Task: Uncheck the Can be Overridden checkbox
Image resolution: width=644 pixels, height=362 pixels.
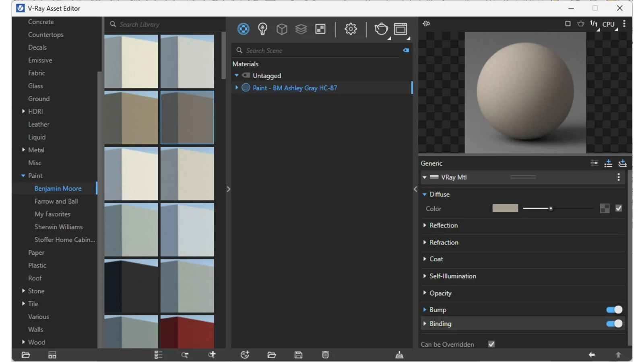Action: pyautogui.click(x=491, y=344)
